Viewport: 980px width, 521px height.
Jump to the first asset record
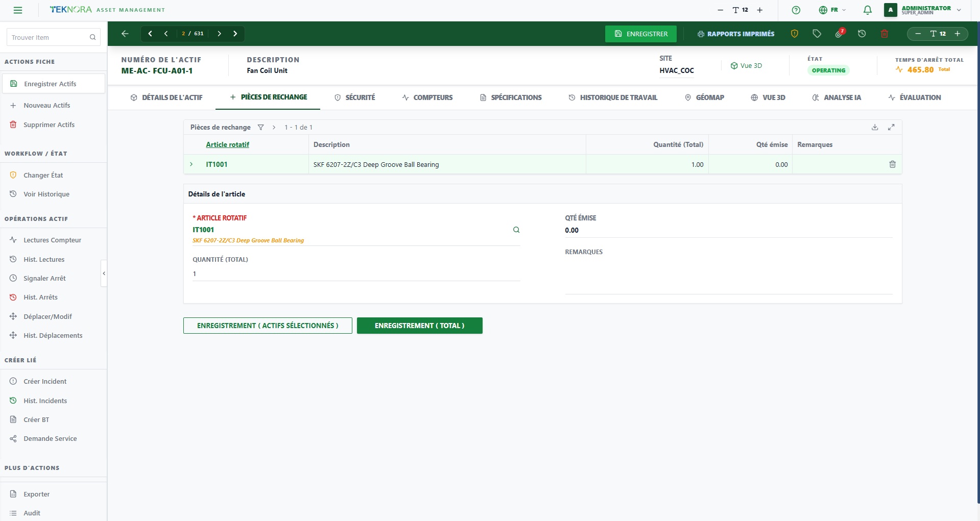[x=150, y=34]
